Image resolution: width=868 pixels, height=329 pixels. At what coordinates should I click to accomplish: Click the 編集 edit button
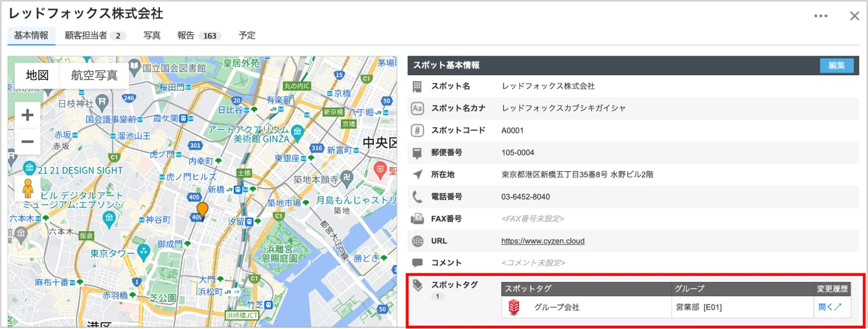click(x=837, y=65)
